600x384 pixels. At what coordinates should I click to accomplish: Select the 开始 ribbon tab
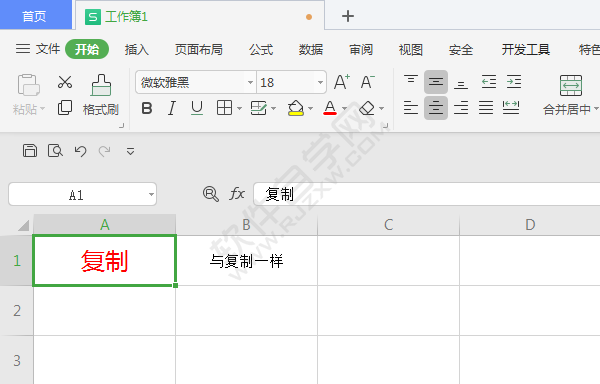coord(87,49)
